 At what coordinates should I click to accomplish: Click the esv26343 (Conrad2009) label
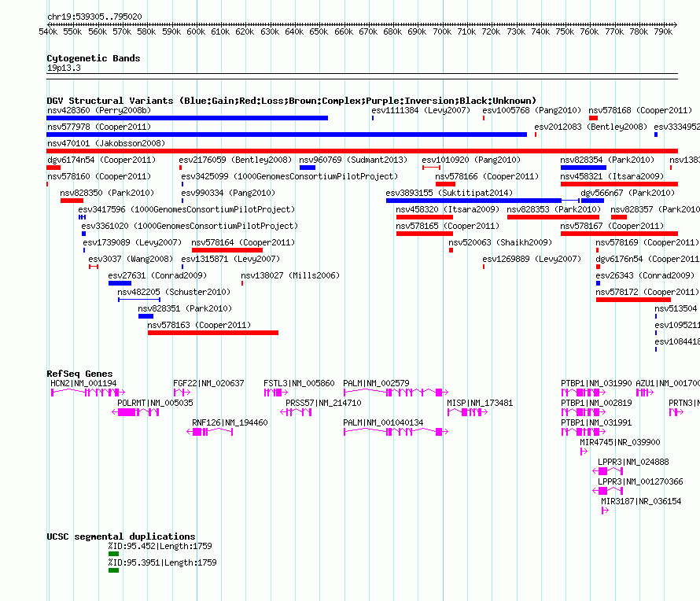coord(645,275)
